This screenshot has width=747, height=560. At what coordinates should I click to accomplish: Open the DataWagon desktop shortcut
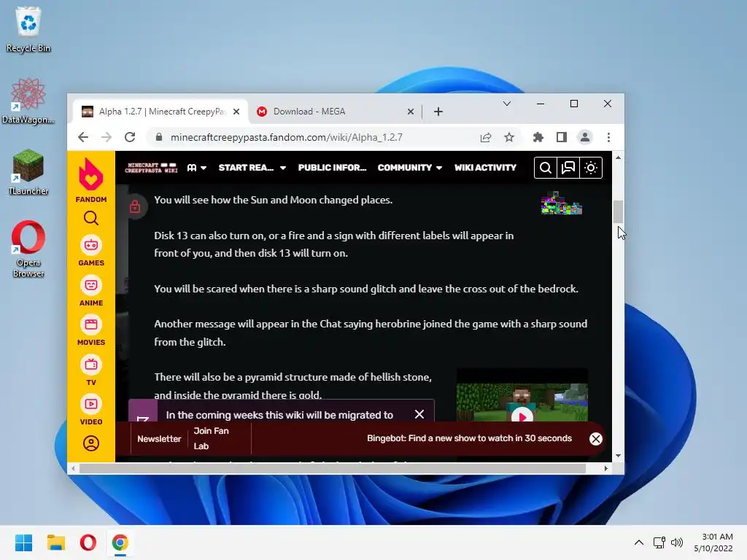click(28, 101)
